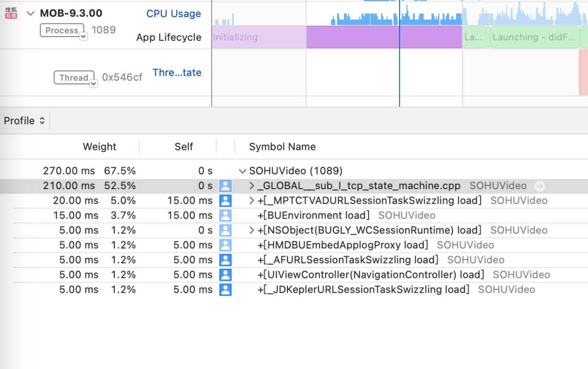588x369 pixels.
Task: Sort by the Weight column header
Action: [x=100, y=147]
